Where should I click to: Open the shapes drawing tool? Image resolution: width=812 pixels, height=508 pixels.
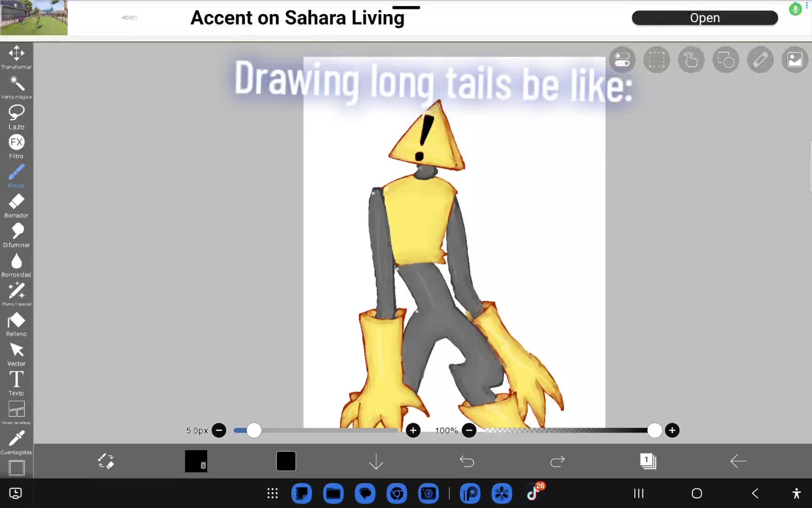tap(726, 60)
